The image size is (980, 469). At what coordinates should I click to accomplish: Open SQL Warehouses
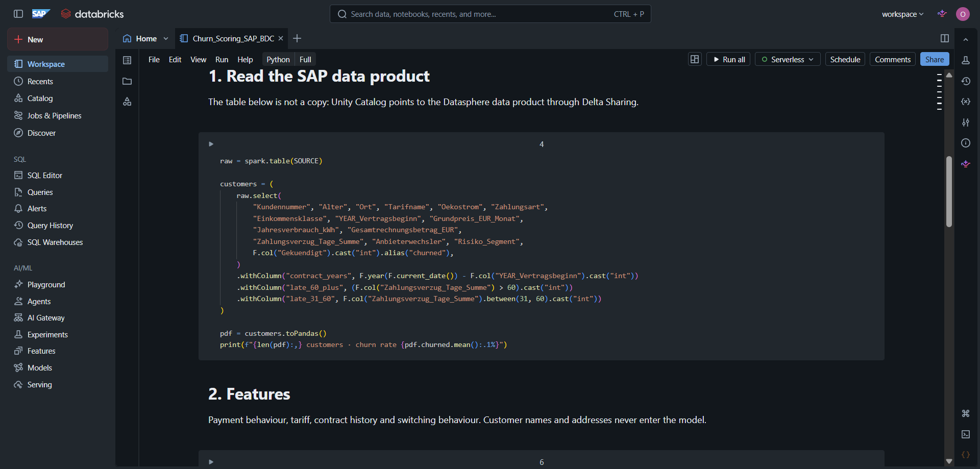(58, 242)
